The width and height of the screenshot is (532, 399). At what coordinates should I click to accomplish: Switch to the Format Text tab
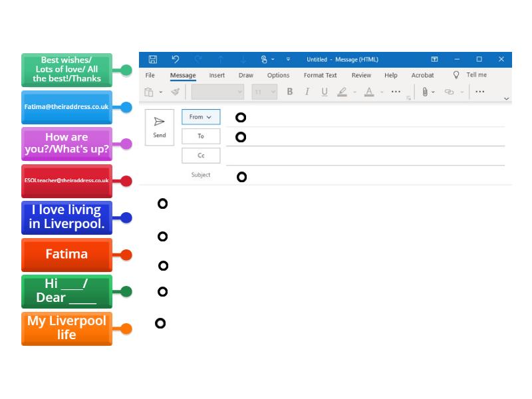320,75
